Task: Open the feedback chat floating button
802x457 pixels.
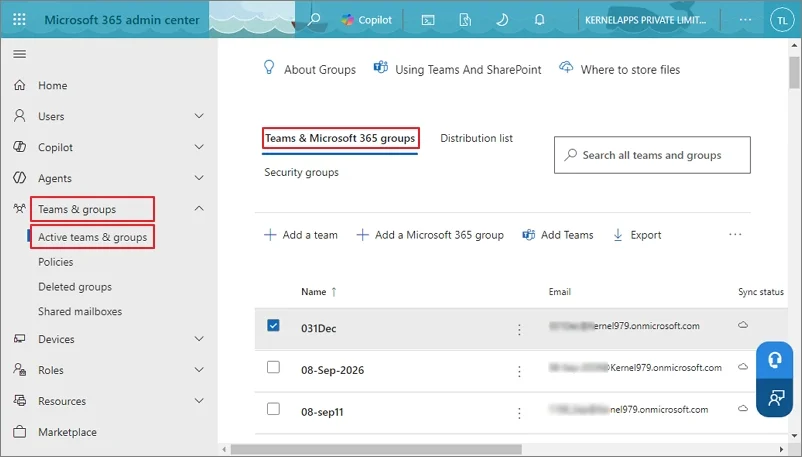Action: (774, 398)
